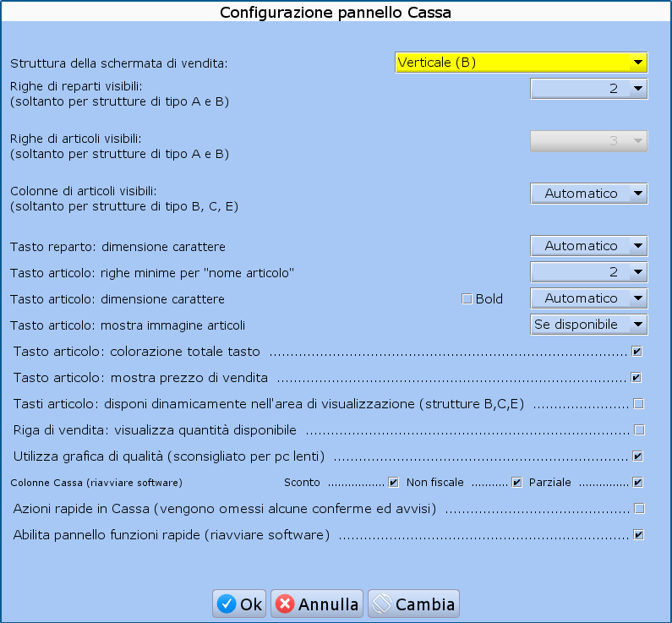Open the Struttura della schermata dropdown
This screenshot has width=672, height=623.
point(521,63)
